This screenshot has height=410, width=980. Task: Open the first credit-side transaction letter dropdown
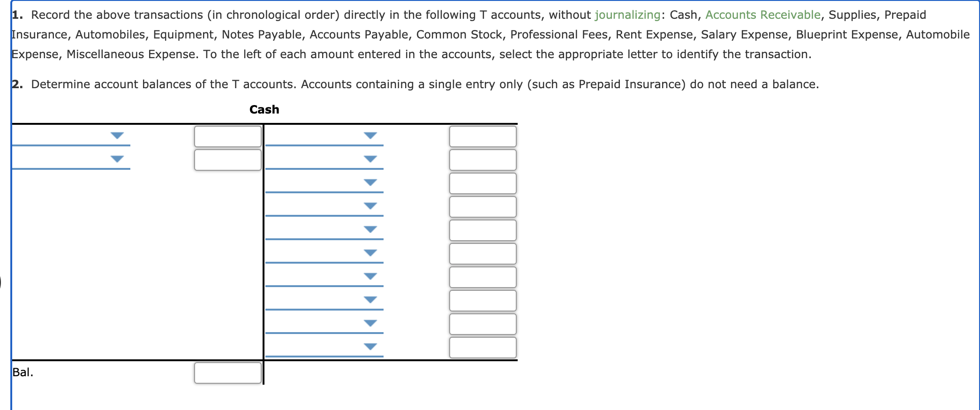click(324, 136)
